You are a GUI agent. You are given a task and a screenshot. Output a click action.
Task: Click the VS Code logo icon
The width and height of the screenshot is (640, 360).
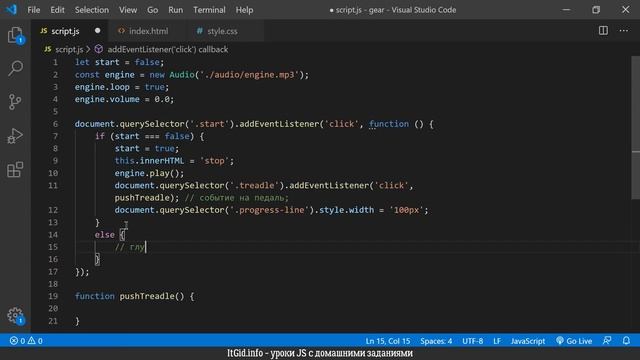(11, 9)
